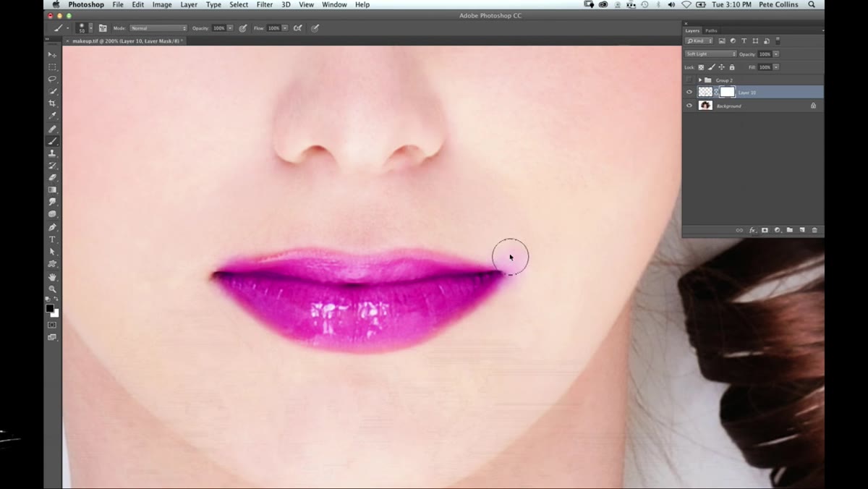Select the Rectangular Marquee tool
This screenshot has width=868, height=489.
(52, 67)
